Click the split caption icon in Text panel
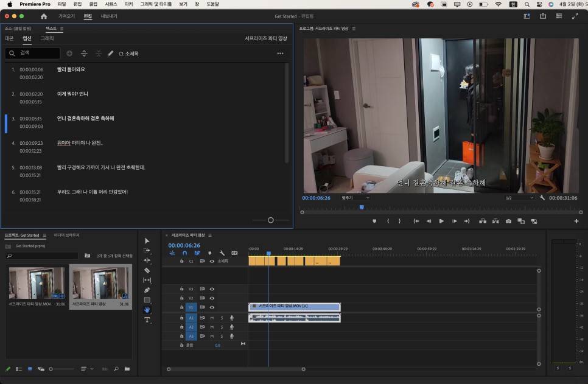This screenshot has height=384, width=588. pos(84,54)
